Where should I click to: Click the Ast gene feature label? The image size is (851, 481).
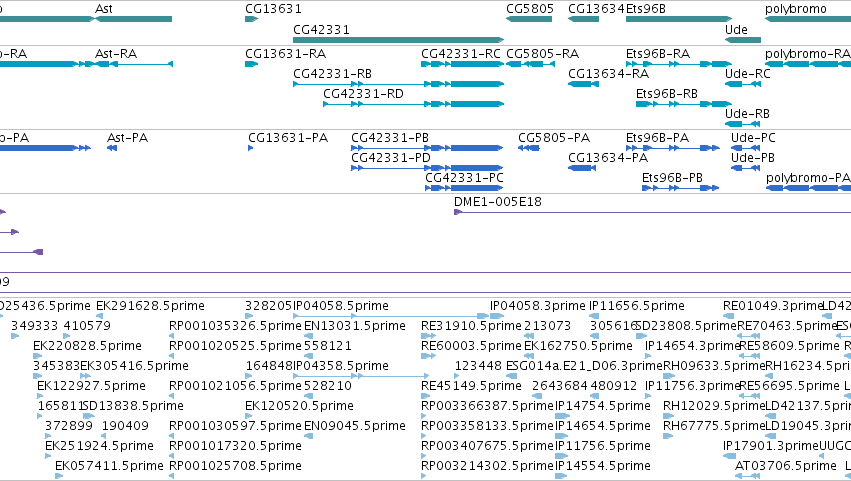[104, 9]
